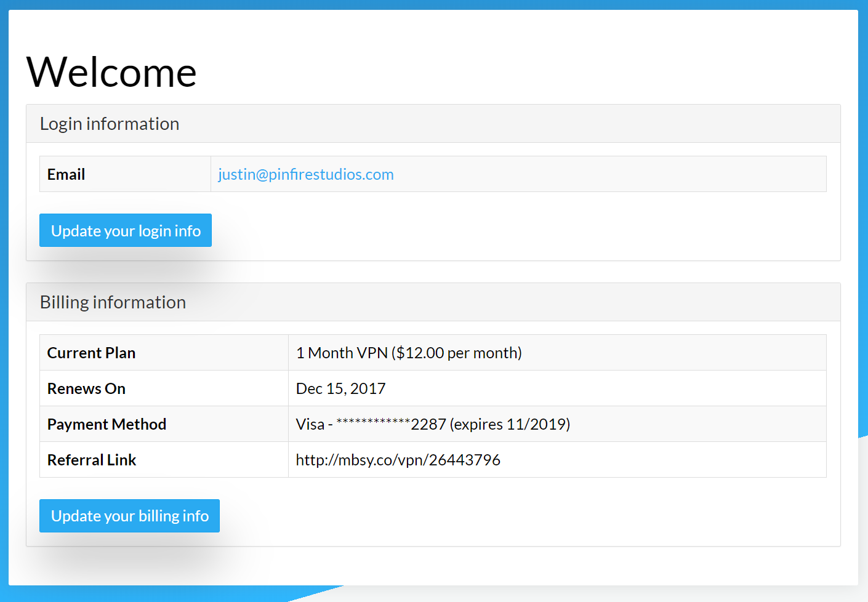Click the masked card number ending 2287
Image resolution: width=868 pixels, height=602 pixels.
pos(390,425)
